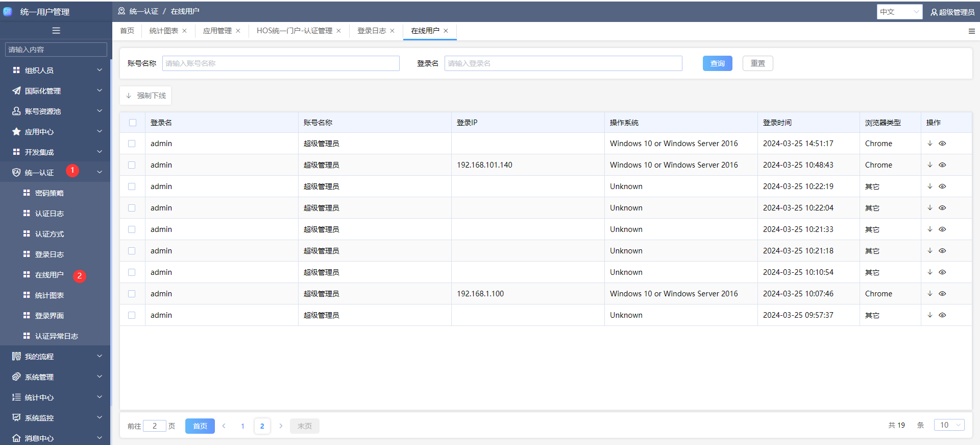Close the 登录日志 tab
Viewport: 980px width, 445px height.
(x=392, y=31)
